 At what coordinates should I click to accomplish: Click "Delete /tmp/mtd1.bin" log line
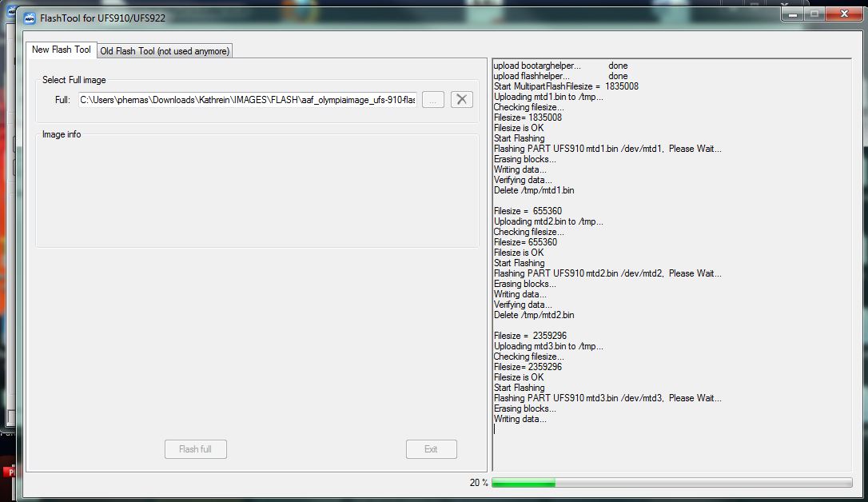click(x=534, y=190)
